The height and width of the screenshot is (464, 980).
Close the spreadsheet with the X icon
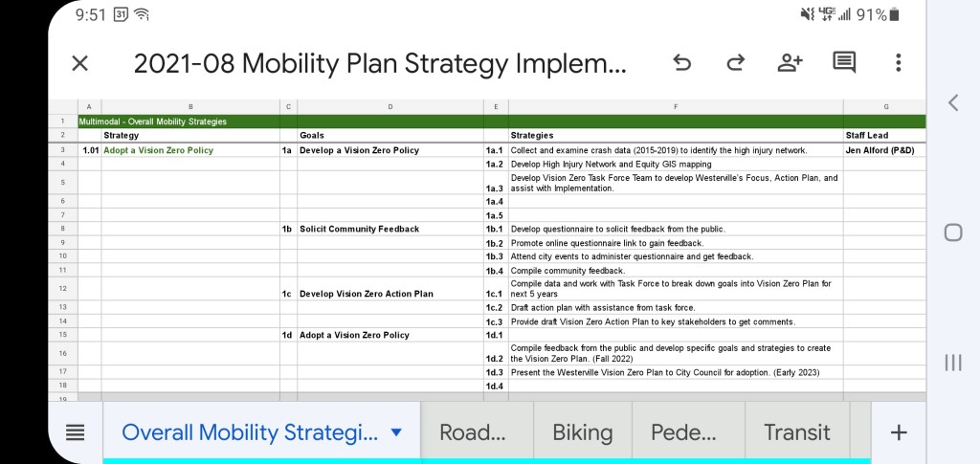coord(80,63)
